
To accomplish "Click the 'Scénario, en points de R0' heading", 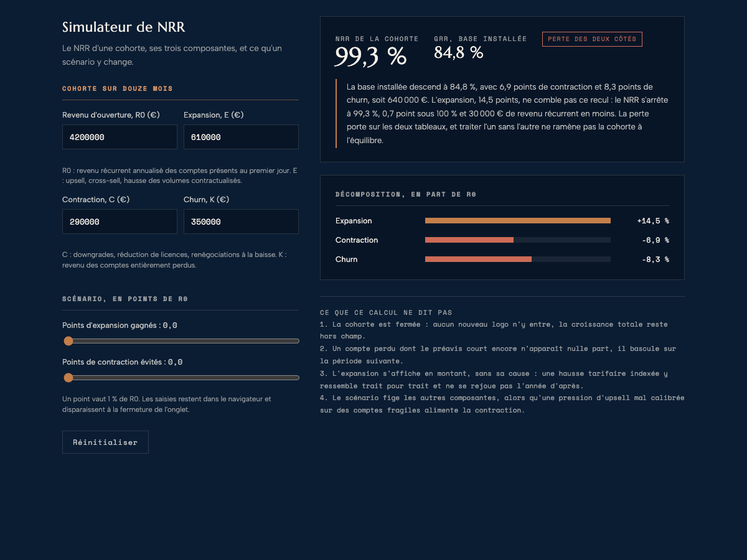I will pos(125,299).
